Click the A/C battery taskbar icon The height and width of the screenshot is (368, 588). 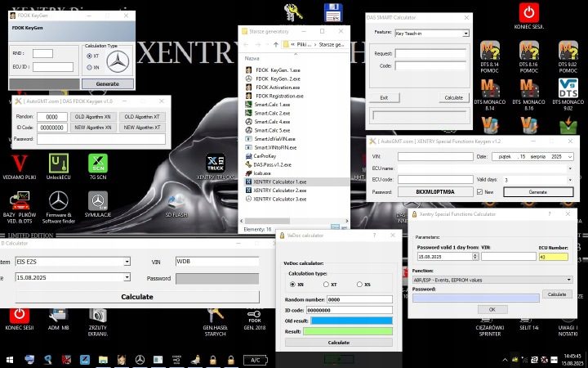click(256, 360)
